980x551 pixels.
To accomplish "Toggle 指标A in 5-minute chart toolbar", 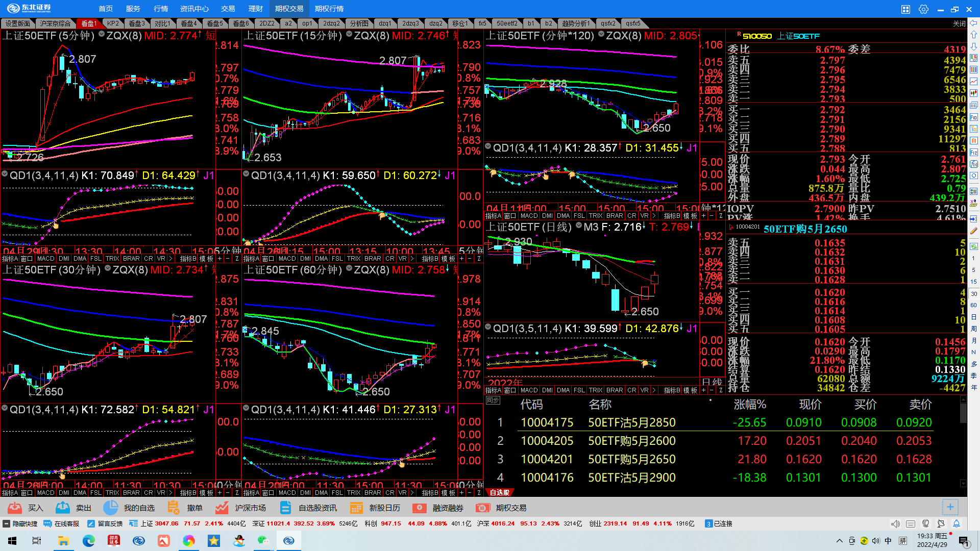I will pos(10,259).
